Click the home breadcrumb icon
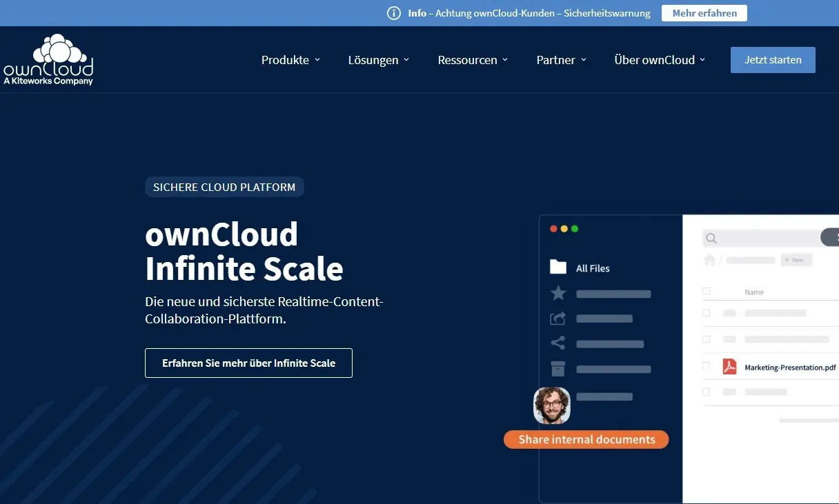The height and width of the screenshot is (504, 839). coord(711,260)
